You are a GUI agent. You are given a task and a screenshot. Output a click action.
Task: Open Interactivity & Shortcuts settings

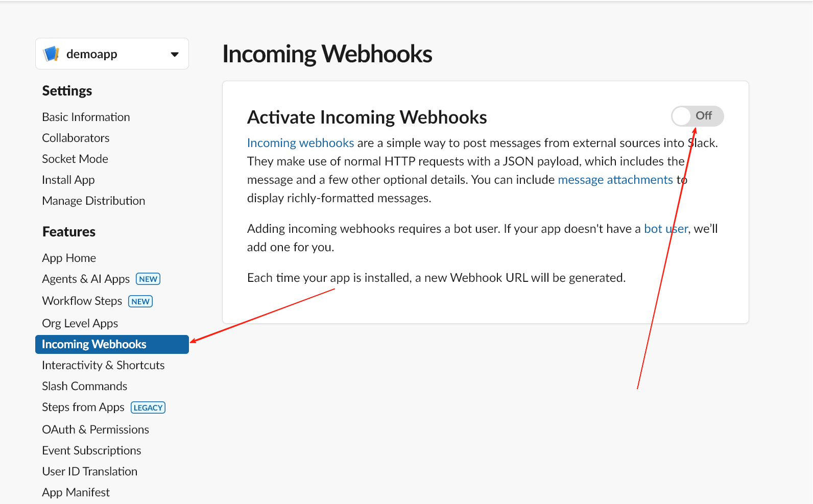point(103,365)
